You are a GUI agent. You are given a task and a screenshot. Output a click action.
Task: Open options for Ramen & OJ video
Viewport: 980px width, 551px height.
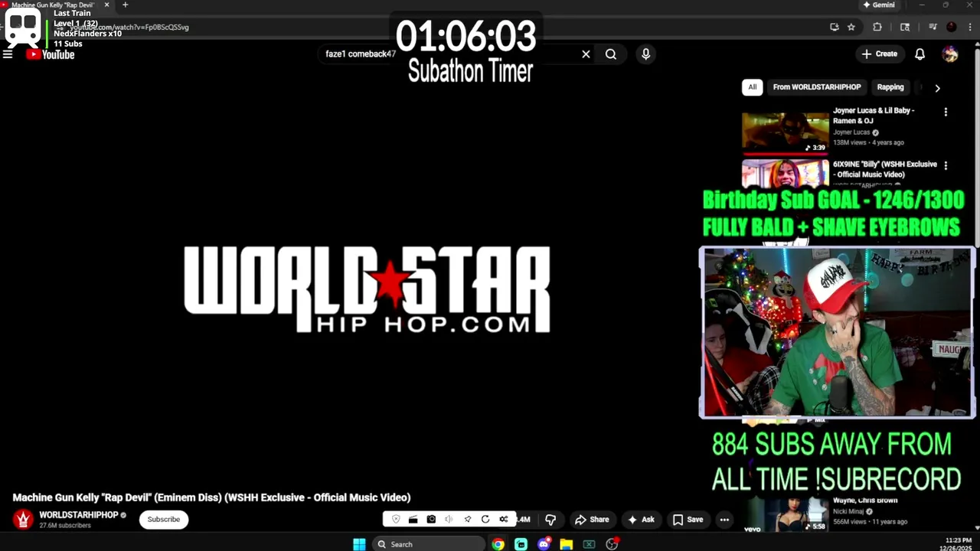click(x=946, y=112)
